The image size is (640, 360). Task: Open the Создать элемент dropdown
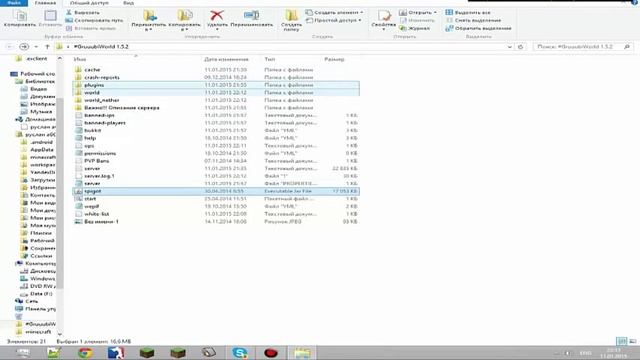[x=335, y=12]
